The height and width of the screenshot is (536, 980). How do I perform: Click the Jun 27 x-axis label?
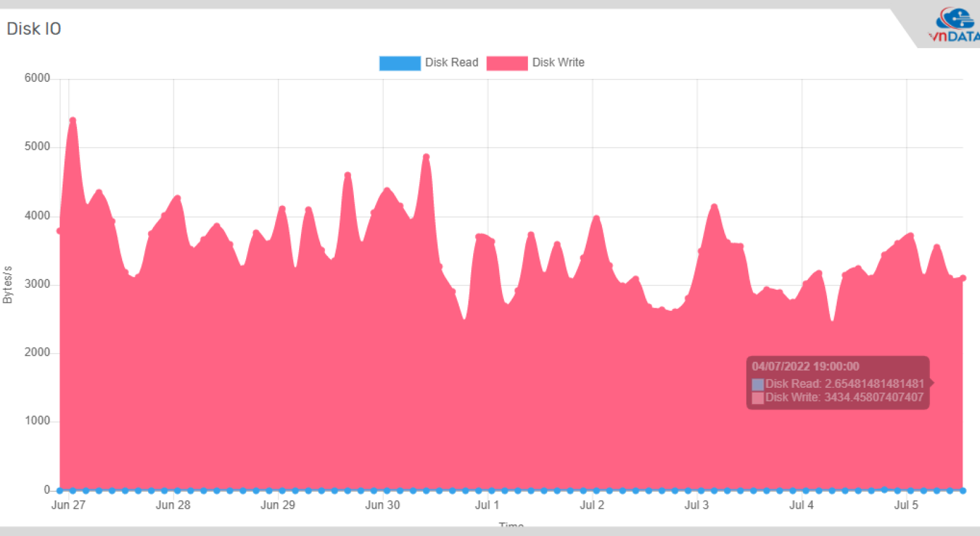click(x=68, y=505)
